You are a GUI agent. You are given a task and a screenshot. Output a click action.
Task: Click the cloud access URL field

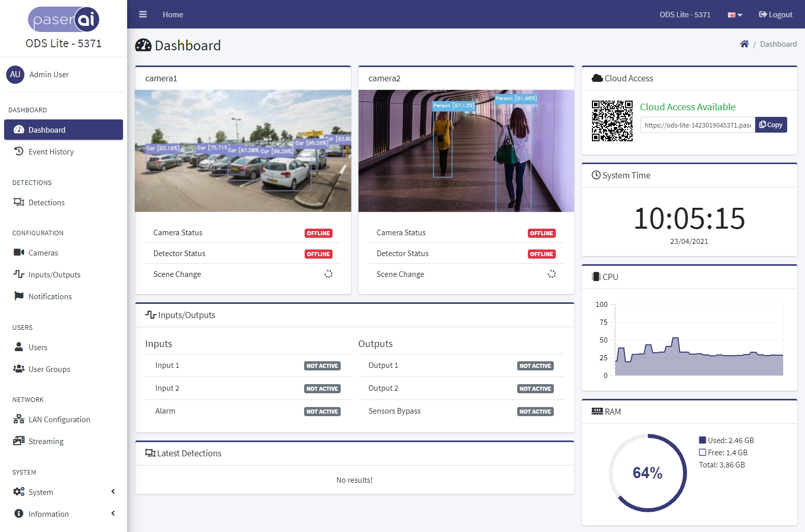tap(697, 125)
